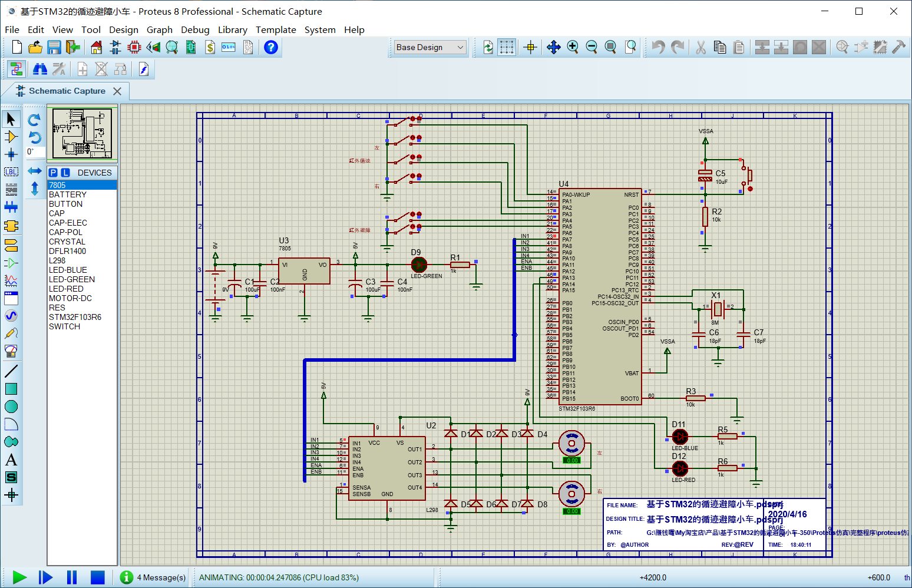Flip vertically with the Y-Mirror icon
Viewport: 912px width, 588px height.
(35, 189)
